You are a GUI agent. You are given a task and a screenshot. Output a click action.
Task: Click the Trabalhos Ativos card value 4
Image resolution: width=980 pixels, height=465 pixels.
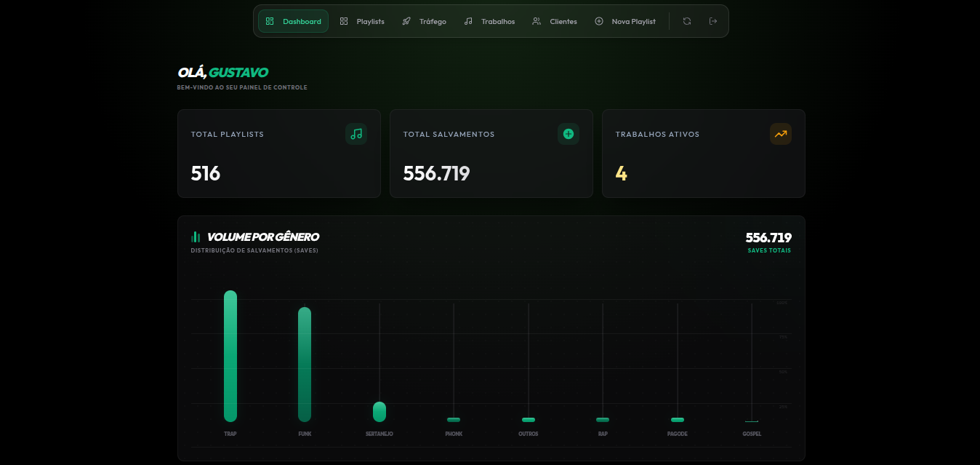621,173
